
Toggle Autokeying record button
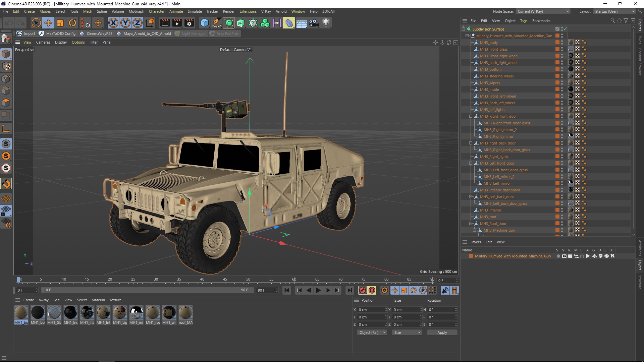372,290
